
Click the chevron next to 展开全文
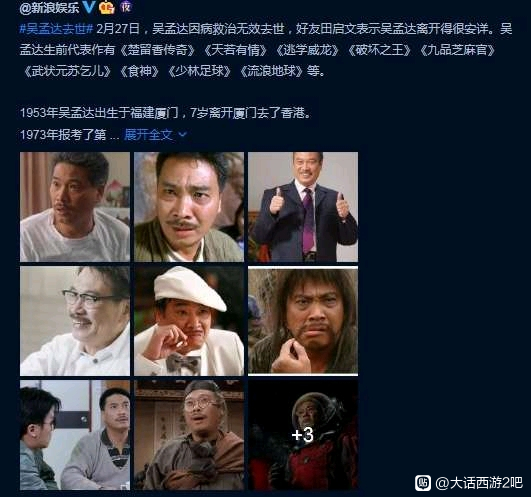tap(183, 135)
